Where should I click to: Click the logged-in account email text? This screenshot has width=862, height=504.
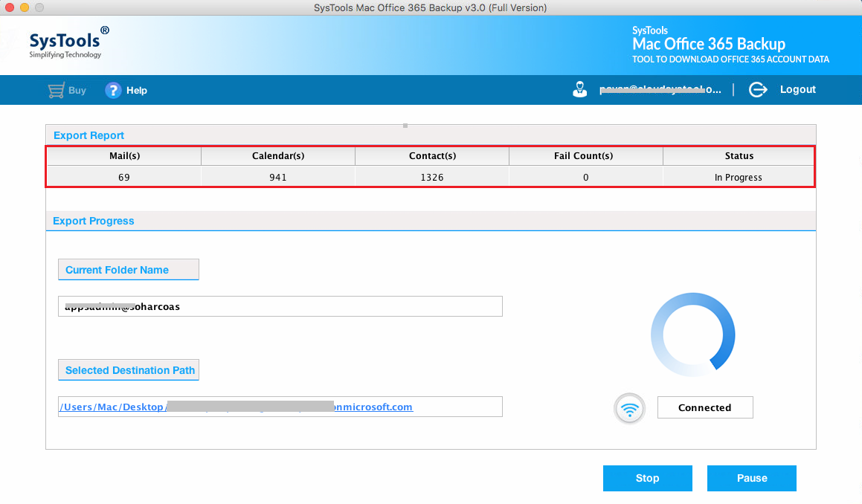click(660, 90)
